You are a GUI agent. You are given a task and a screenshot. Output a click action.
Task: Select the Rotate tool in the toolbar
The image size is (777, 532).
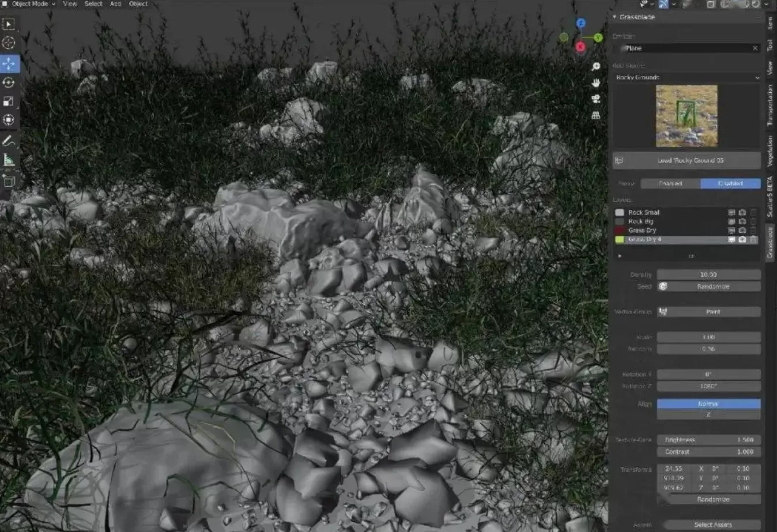coord(9,82)
